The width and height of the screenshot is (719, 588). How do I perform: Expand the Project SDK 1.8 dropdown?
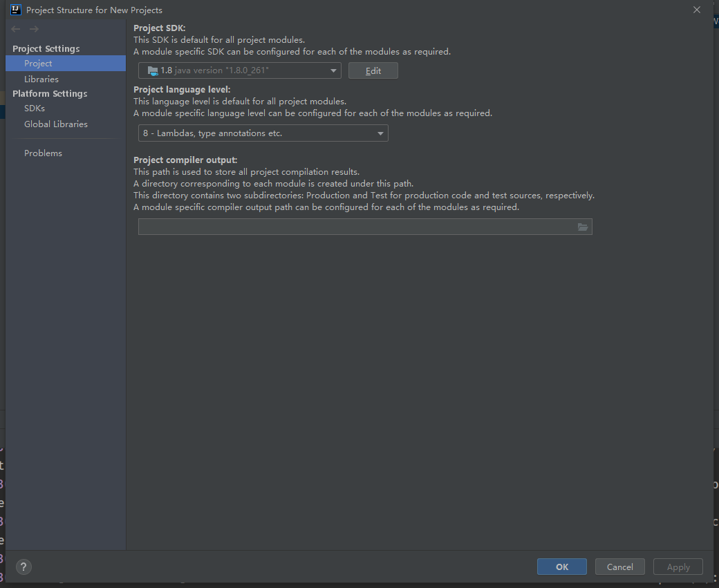tap(335, 70)
